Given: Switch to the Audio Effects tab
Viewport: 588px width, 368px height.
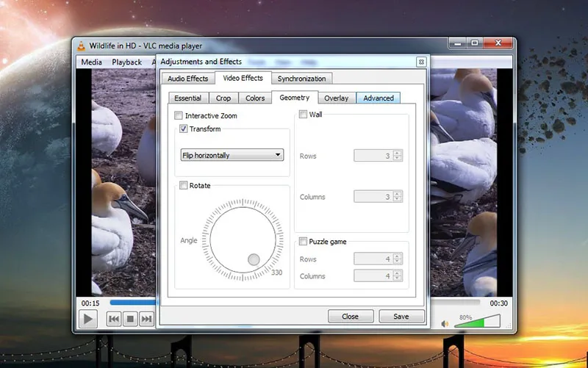Looking at the screenshot, I should [187, 79].
